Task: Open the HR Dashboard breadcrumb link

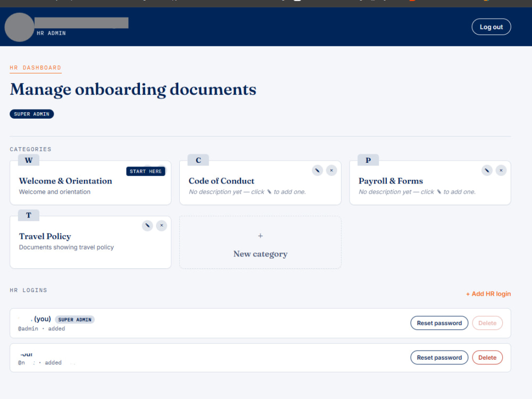Action: (35, 68)
